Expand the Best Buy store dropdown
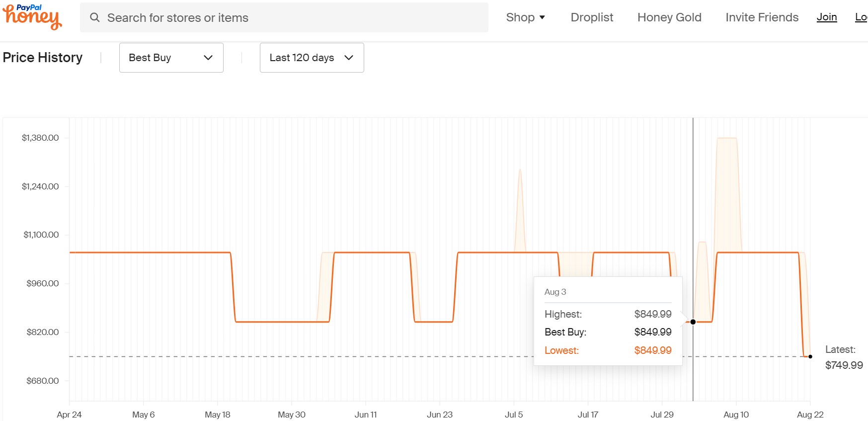Image resolution: width=868 pixels, height=421 pixels. coord(171,58)
